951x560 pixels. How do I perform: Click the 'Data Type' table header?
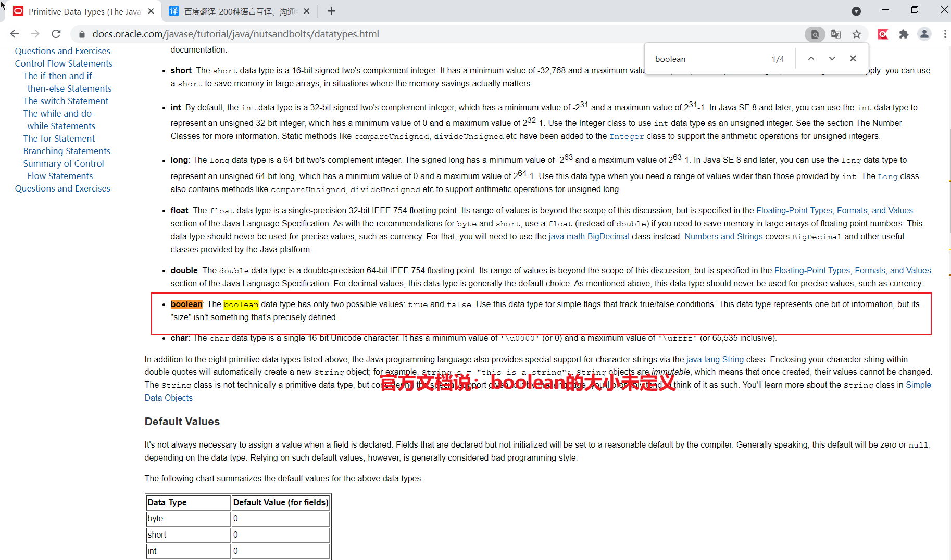click(188, 502)
